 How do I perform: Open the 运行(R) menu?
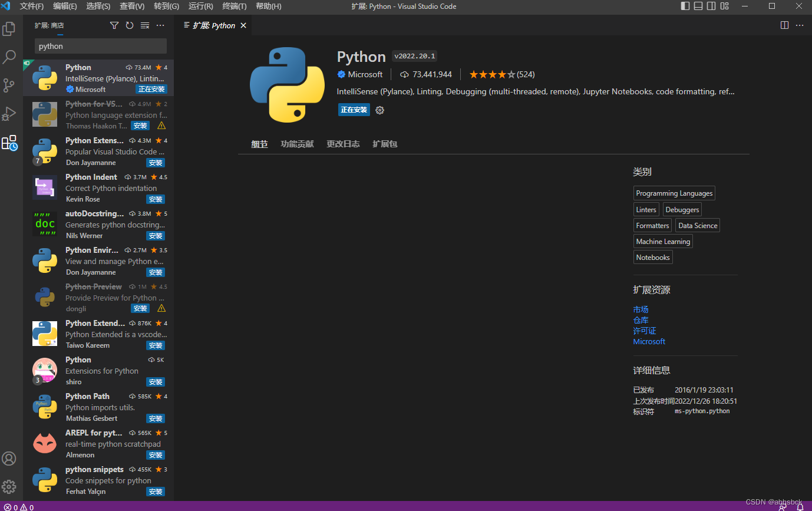201,6
